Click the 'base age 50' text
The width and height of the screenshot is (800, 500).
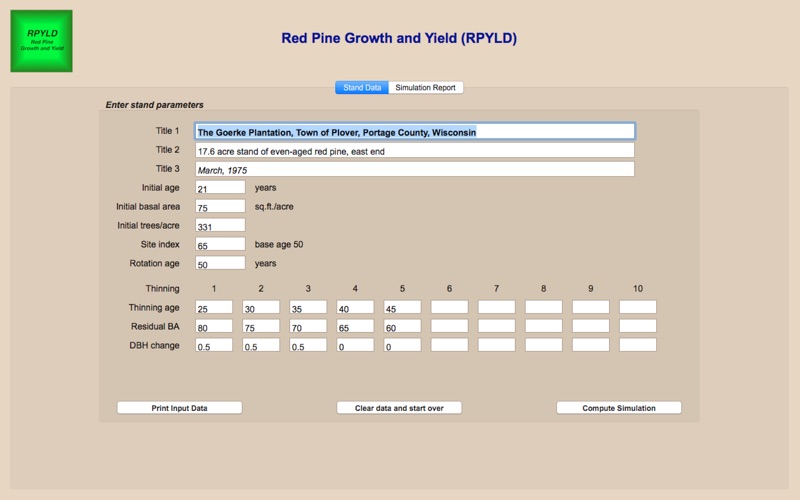coord(279,244)
